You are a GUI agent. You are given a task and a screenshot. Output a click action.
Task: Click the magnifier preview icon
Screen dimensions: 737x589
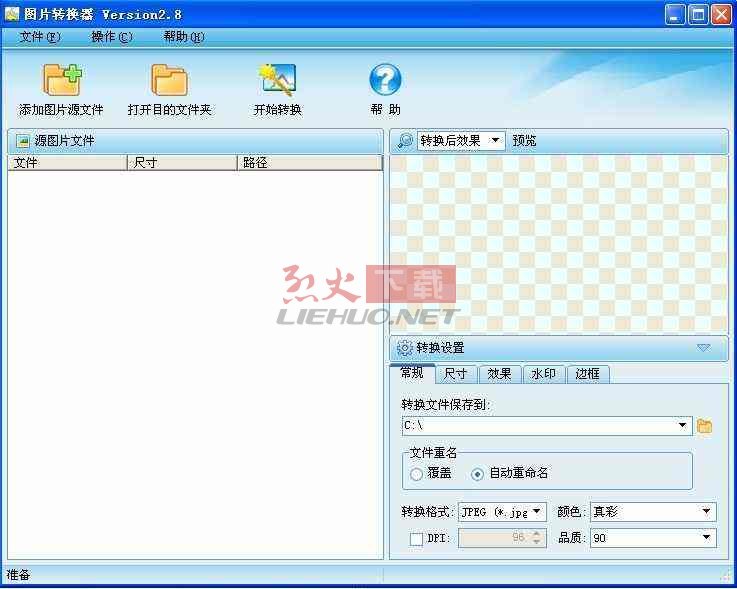[405, 141]
